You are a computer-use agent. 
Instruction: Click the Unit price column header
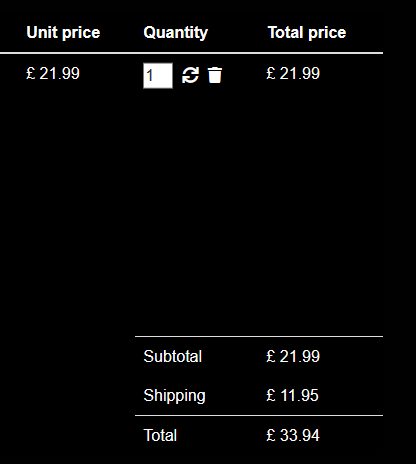tap(63, 33)
